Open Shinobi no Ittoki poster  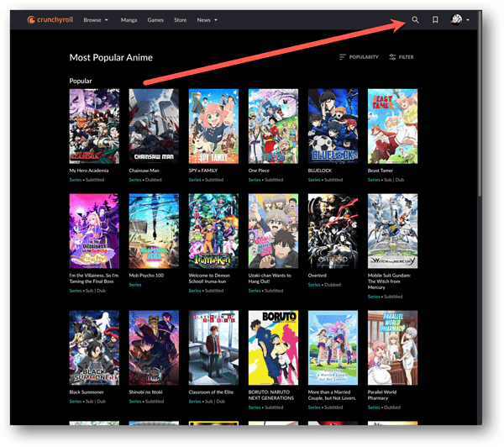(154, 348)
